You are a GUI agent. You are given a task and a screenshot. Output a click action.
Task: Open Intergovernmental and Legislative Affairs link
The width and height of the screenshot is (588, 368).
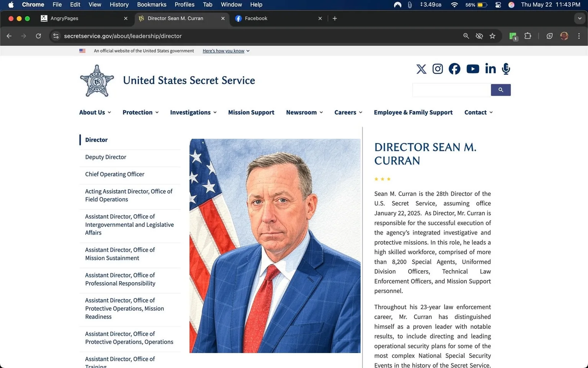pos(129,225)
